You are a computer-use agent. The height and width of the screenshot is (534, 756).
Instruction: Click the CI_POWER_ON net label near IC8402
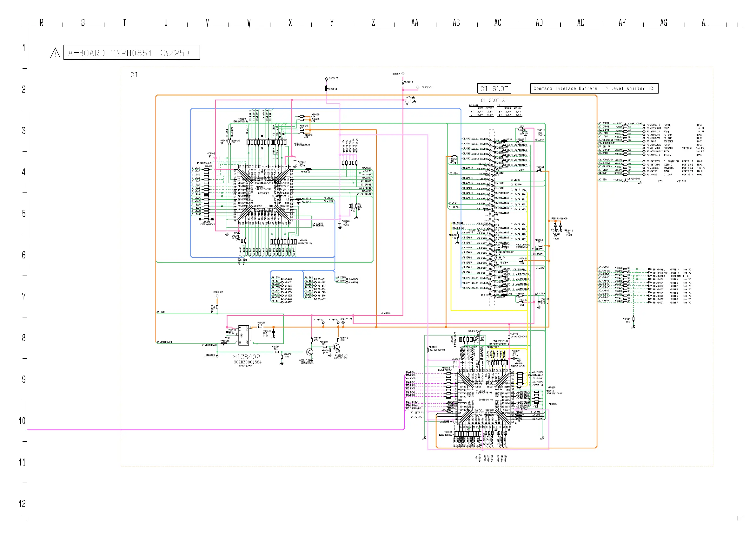click(209, 345)
